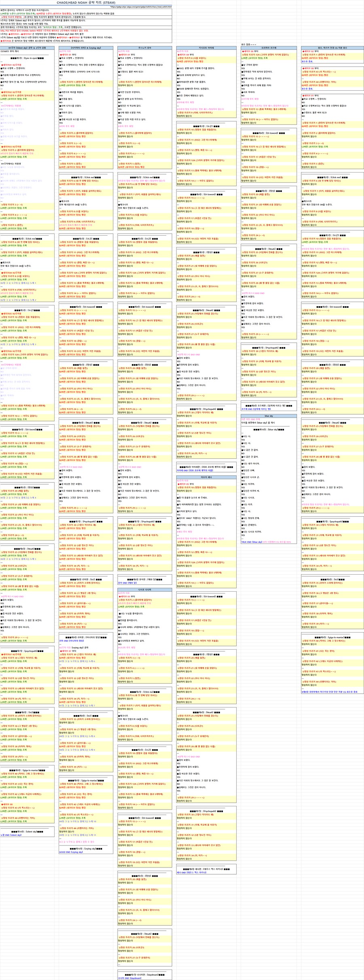Click the 제1장 Eyes in eyes chapter heading

coord(27,58)
